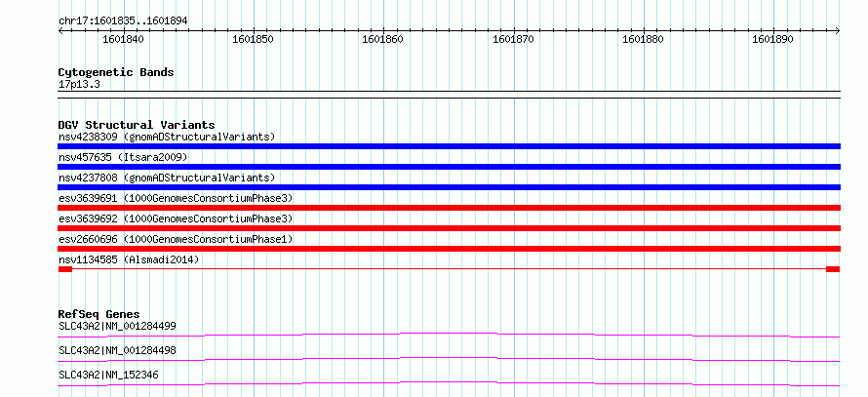Open variant nsv457635 (Itsara2009) label
The image size is (868, 397).
[123, 157]
